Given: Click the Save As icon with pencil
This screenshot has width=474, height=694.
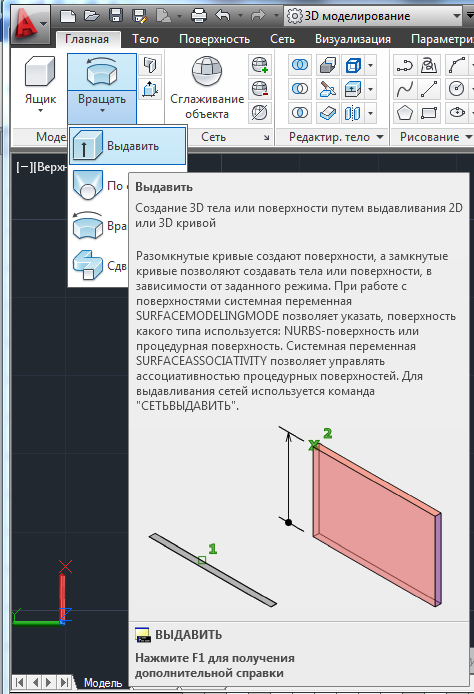Looking at the screenshot, I should (139, 16).
